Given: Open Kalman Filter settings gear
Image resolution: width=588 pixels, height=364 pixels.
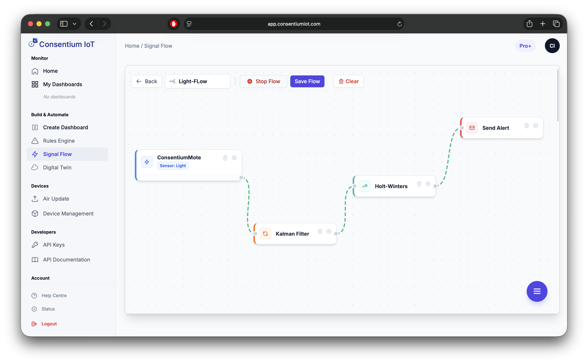Looking at the screenshot, I should click(x=329, y=231).
